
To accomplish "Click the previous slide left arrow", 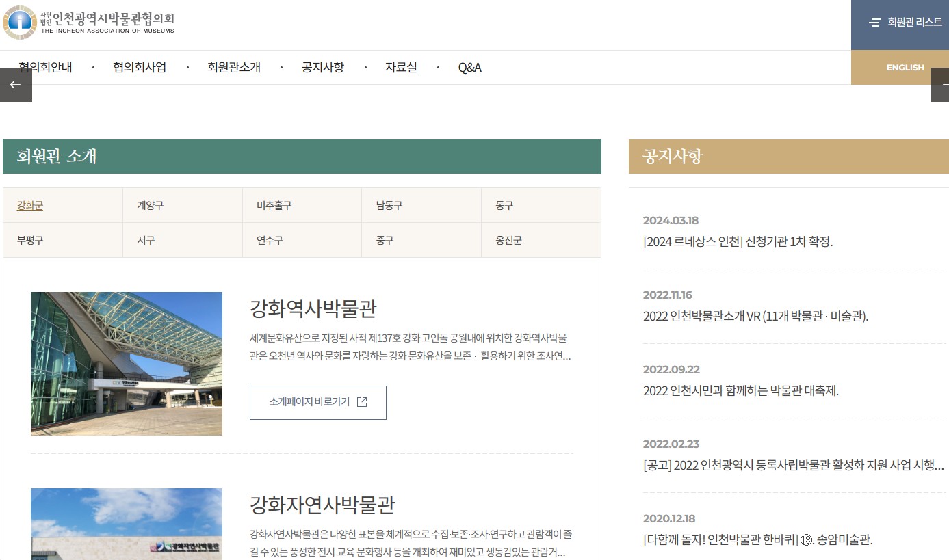I will pyautogui.click(x=16, y=85).
